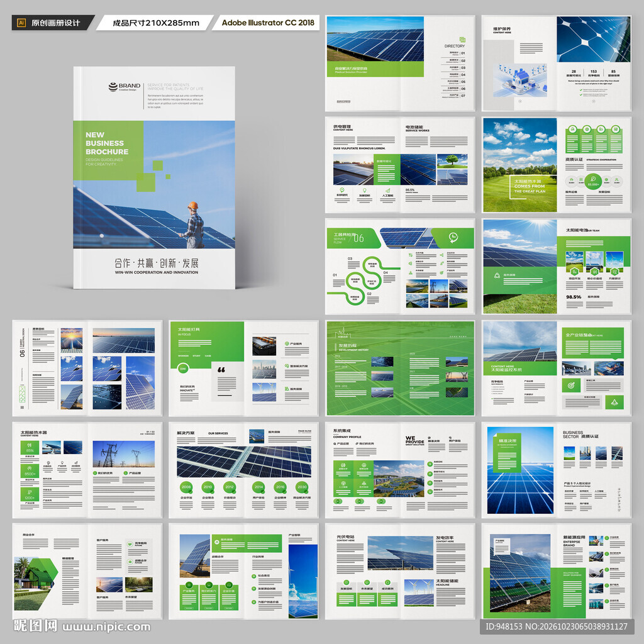The image size is (644, 644).
Task: Open the 太阳能电池 spread
Action: pos(557,267)
